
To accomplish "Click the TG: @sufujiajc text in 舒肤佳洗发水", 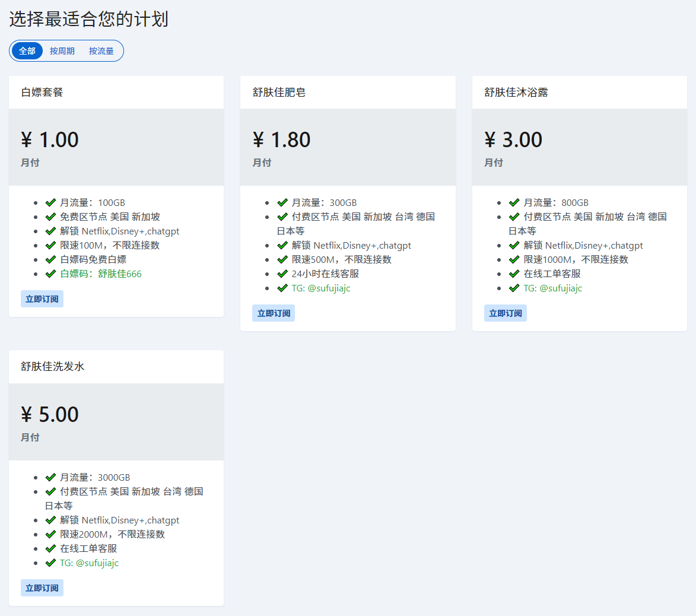I will click(x=89, y=563).
